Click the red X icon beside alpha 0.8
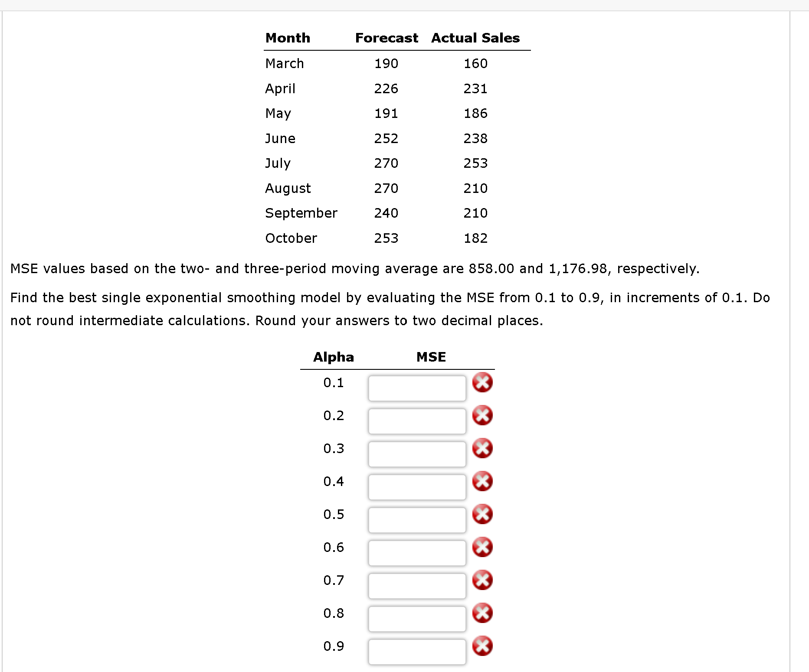 [x=483, y=613]
